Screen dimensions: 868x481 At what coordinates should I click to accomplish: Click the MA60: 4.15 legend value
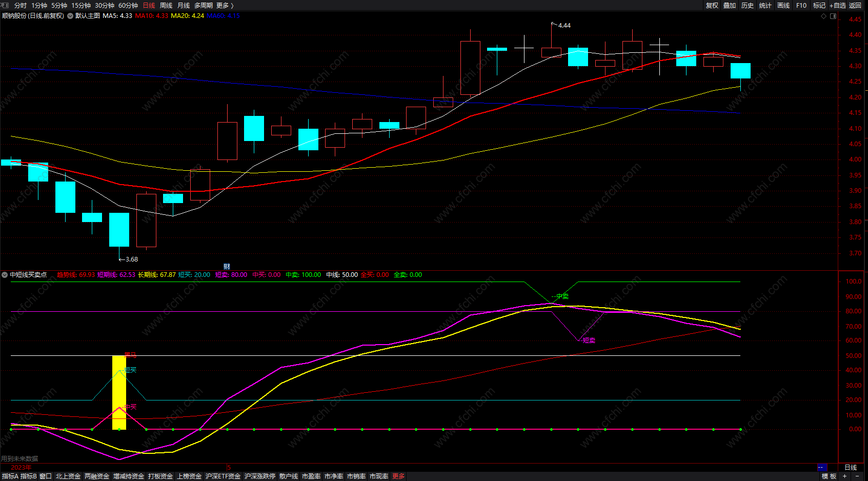223,16
